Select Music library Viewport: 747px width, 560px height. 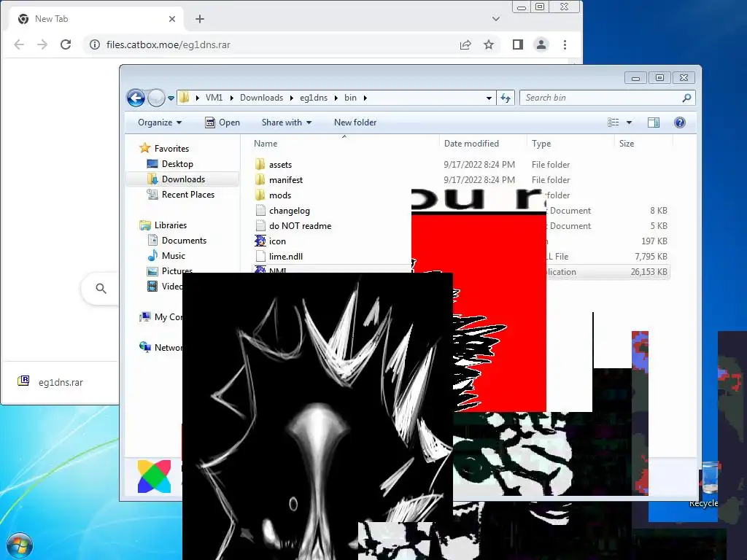pos(167,256)
